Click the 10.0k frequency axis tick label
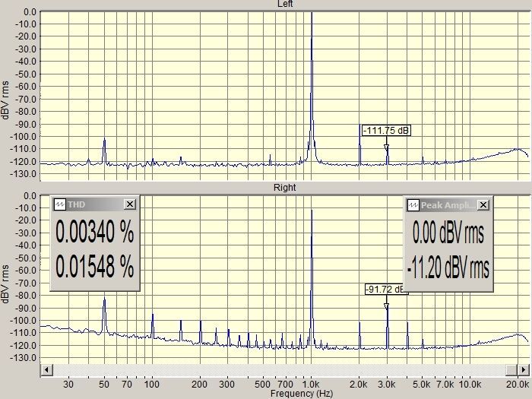 (470, 385)
